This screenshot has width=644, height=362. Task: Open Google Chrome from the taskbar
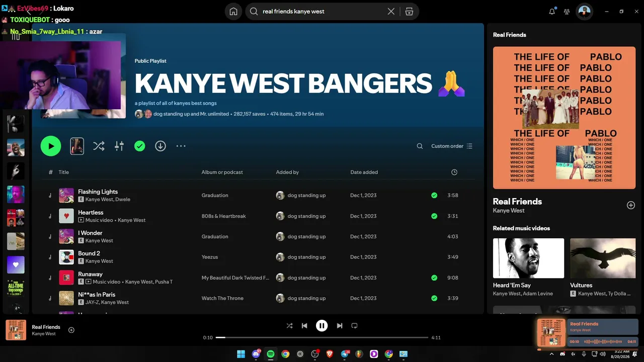pos(285,354)
